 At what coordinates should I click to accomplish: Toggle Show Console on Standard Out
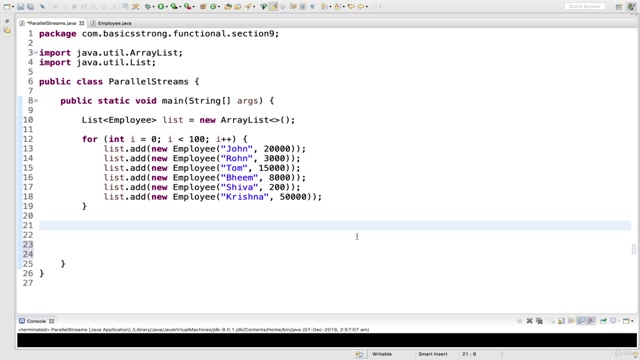581,321
